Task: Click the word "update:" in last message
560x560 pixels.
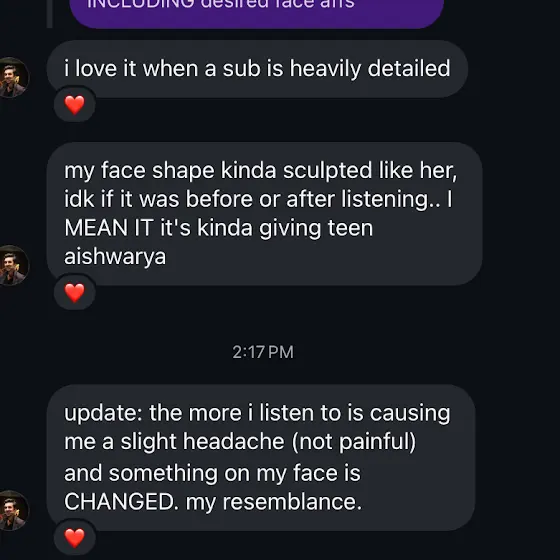Action: [x=104, y=414]
